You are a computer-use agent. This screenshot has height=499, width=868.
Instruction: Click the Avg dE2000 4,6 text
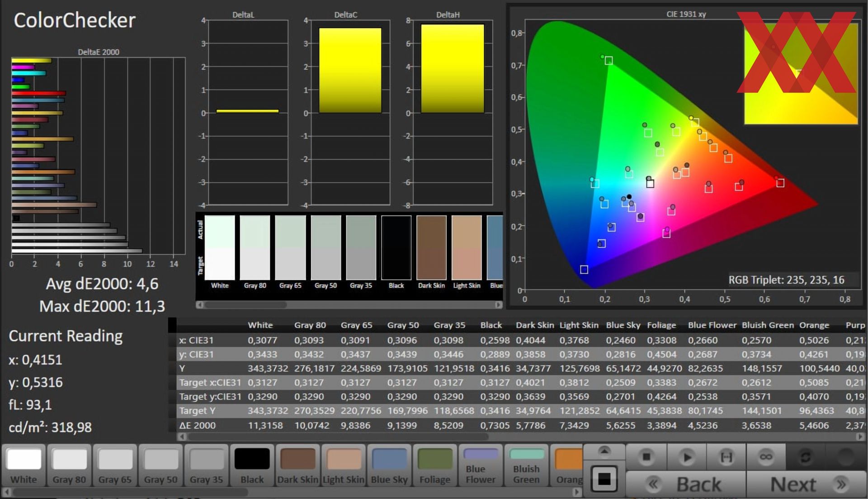click(102, 284)
